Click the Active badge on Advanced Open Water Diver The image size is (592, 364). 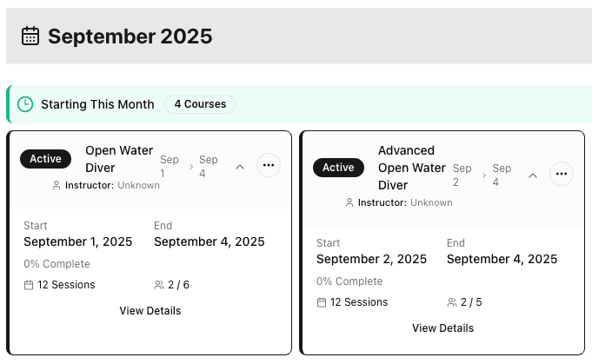[338, 168]
